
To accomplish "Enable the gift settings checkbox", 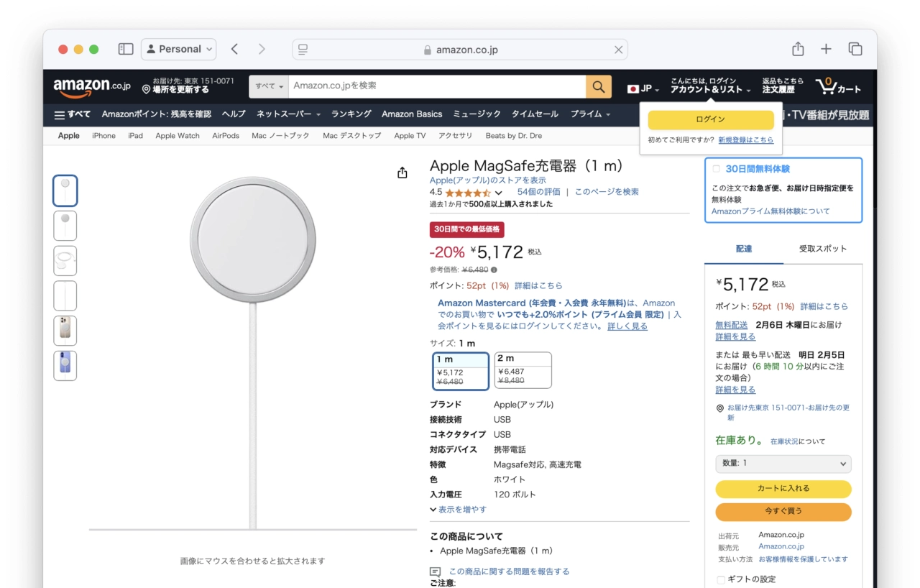I will click(721, 579).
